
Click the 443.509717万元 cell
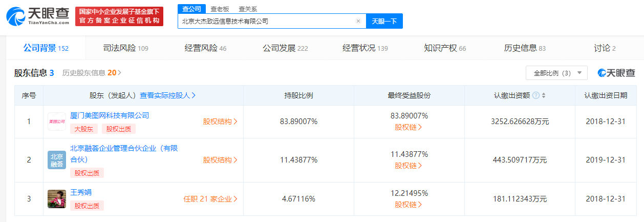click(x=520, y=160)
